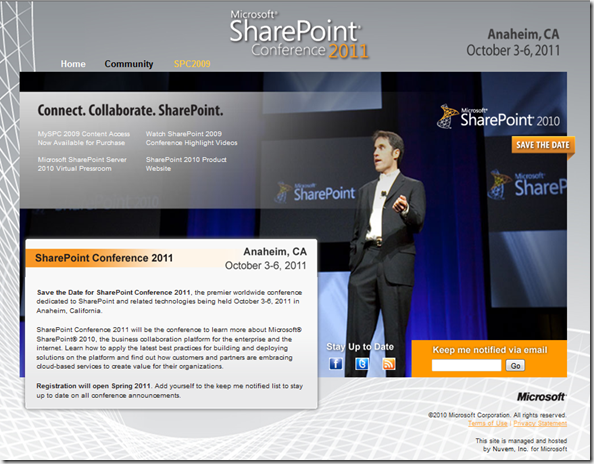594x464 pixels.
Task: Click the managed and hosted by Nuvem text
Action: coord(521,445)
